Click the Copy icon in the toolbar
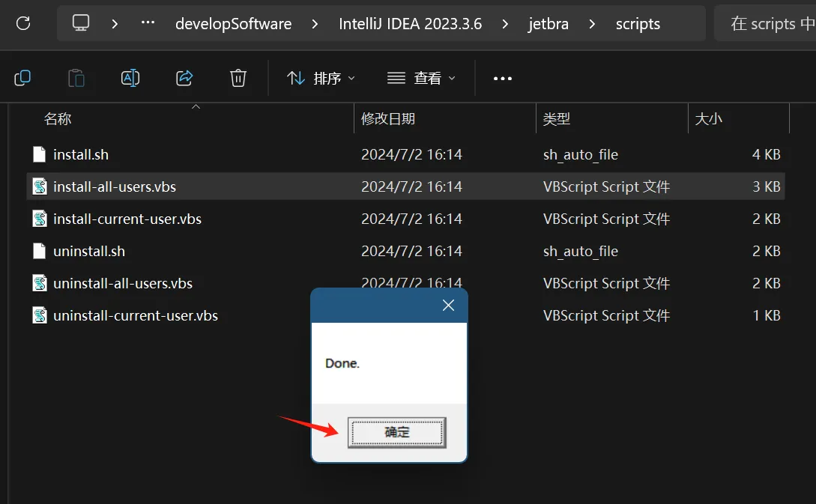 22,78
